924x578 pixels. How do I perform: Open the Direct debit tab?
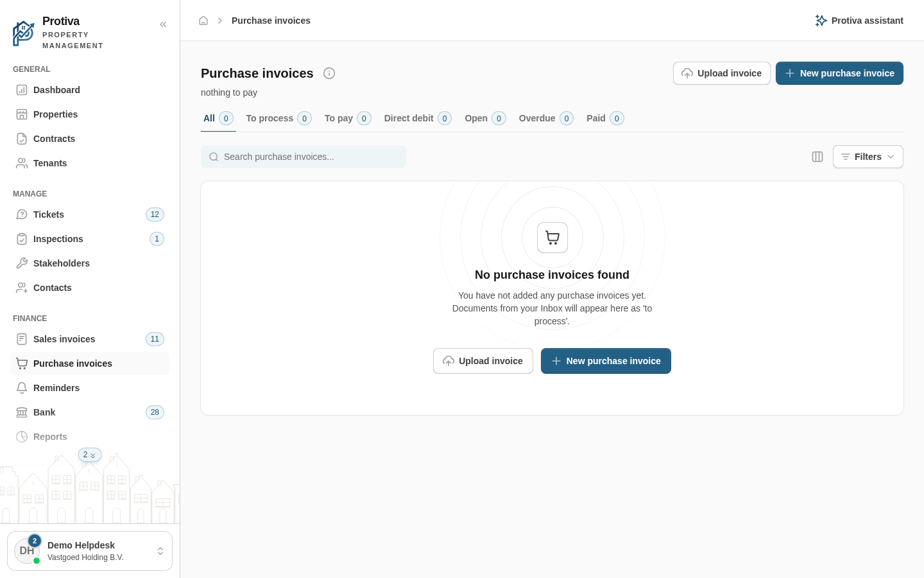pyautogui.click(x=418, y=118)
